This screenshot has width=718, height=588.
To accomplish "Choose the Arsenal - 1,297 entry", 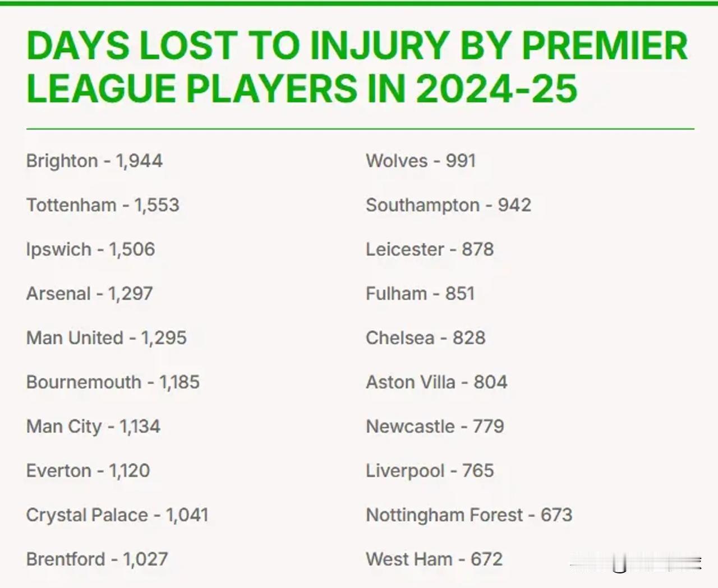I will (89, 294).
